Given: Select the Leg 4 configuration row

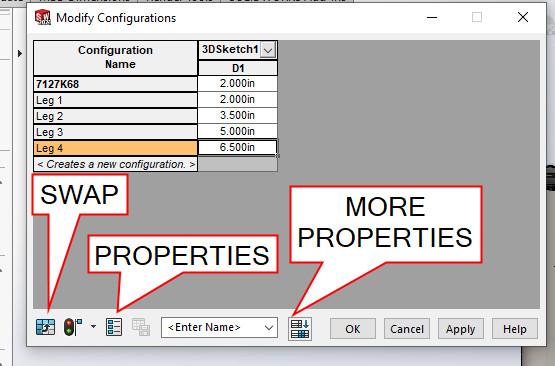Looking at the screenshot, I should tap(115, 148).
